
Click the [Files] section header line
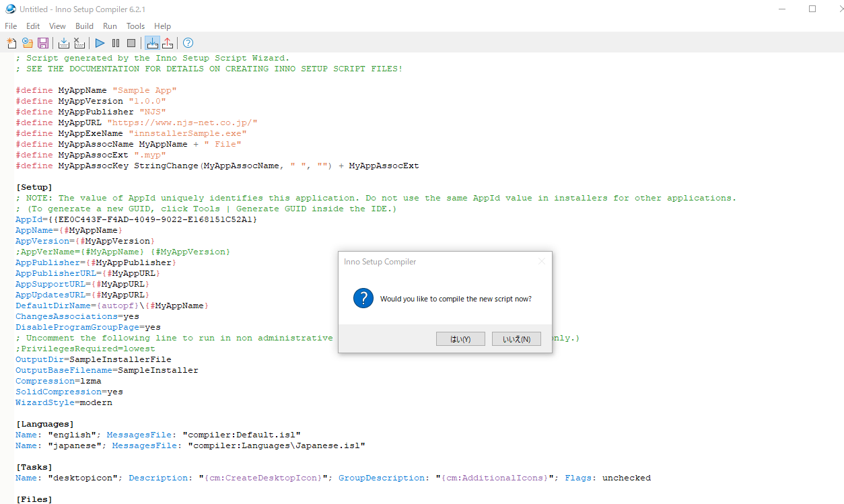click(x=34, y=499)
